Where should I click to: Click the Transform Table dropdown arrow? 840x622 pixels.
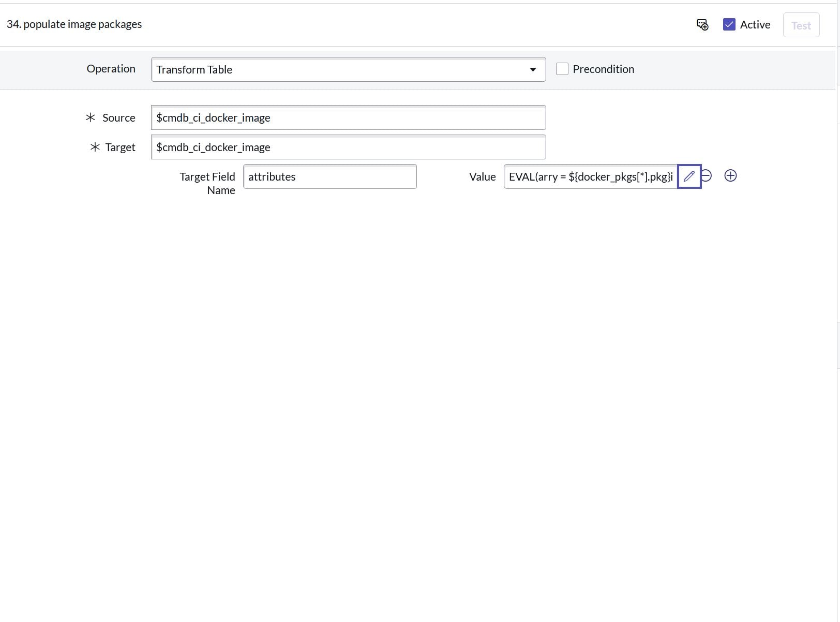tap(533, 69)
